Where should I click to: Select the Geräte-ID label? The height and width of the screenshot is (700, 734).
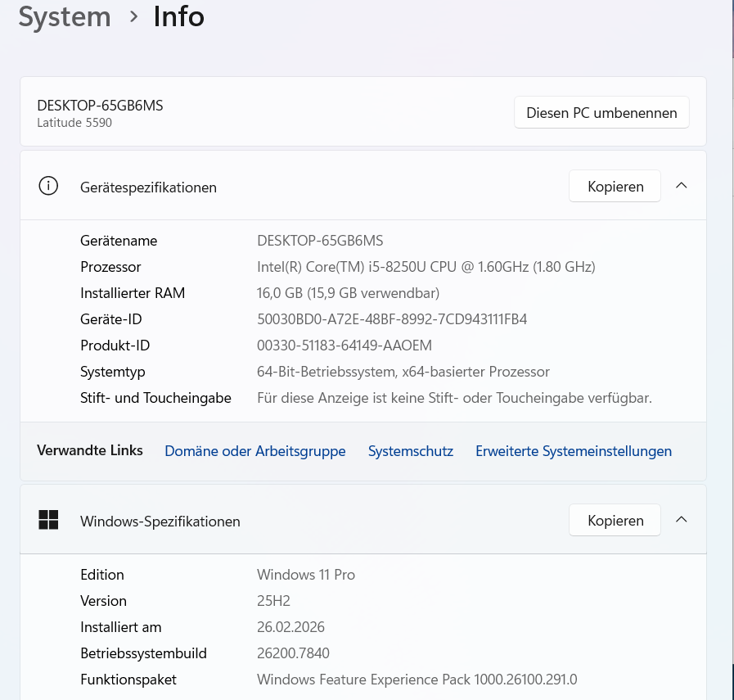pyautogui.click(x=111, y=319)
